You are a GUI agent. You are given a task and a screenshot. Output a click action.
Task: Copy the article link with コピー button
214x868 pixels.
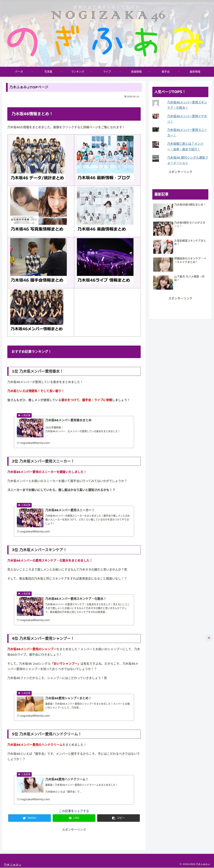click(x=118, y=818)
